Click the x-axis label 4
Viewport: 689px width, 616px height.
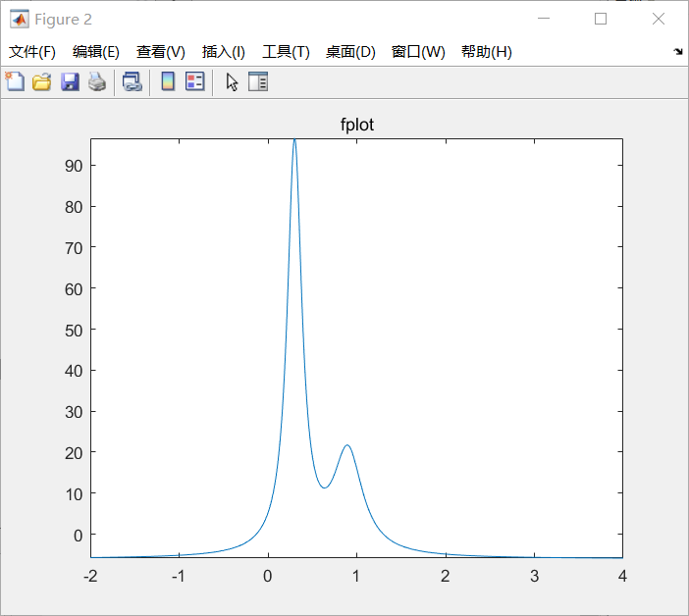(x=622, y=576)
